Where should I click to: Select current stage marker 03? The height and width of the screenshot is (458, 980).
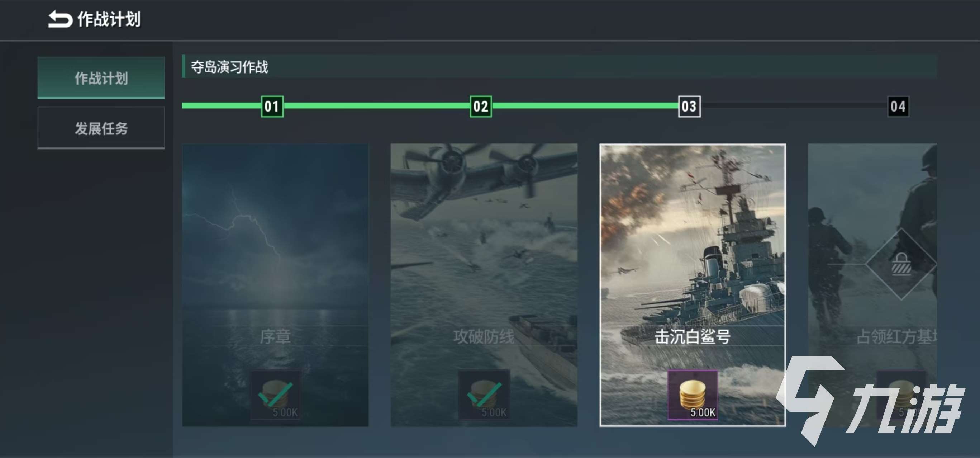pyautogui.click(x=689, y=106)
